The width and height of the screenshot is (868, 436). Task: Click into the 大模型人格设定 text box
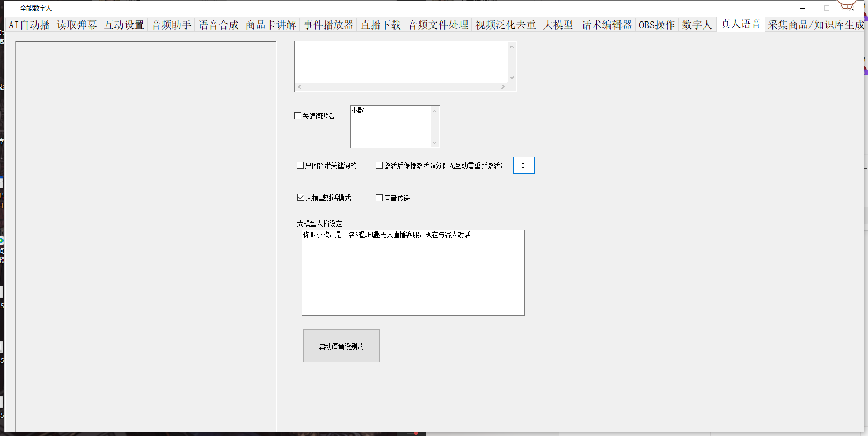tap(413, 273)
